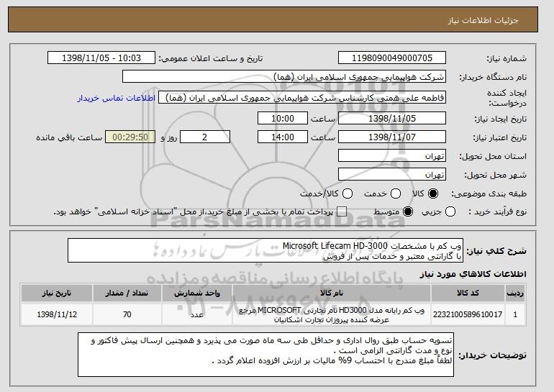Select the متوسط purchase type radio
554x392 pixels.
coord(408,212)
